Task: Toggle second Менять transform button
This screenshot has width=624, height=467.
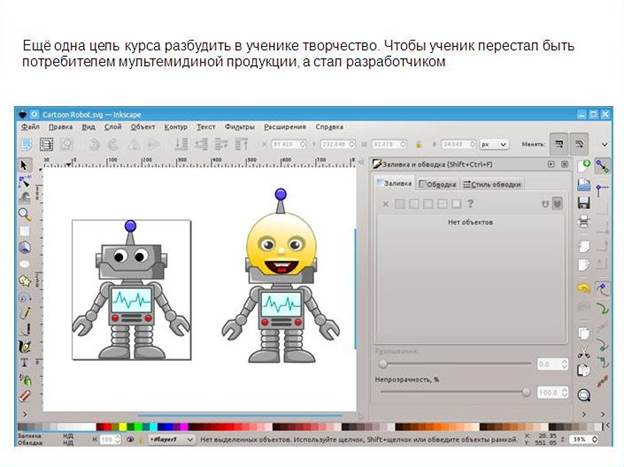Action: click(579, 144)
